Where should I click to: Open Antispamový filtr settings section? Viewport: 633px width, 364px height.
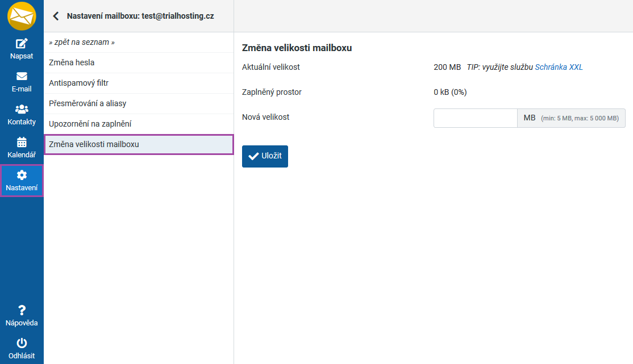[78, 83]
